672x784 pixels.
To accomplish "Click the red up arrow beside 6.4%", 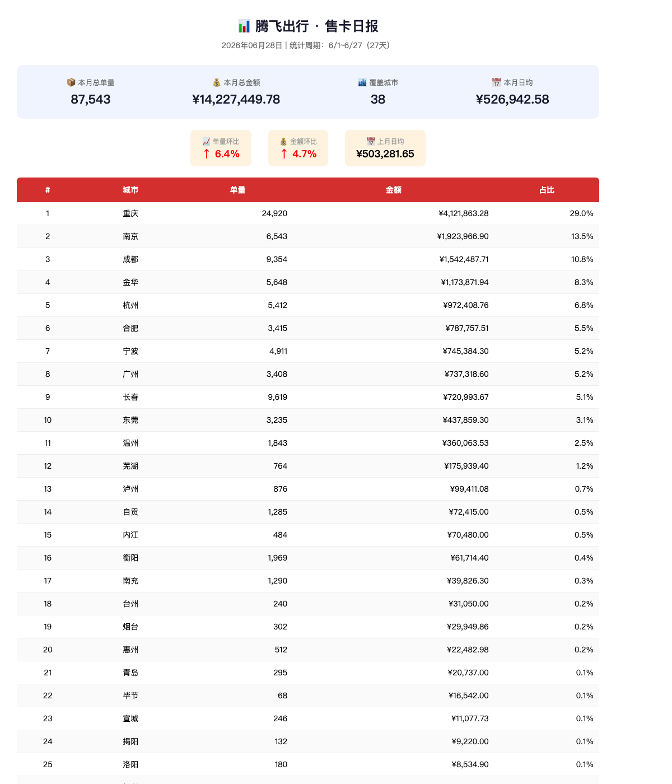I will pos(207,154).
